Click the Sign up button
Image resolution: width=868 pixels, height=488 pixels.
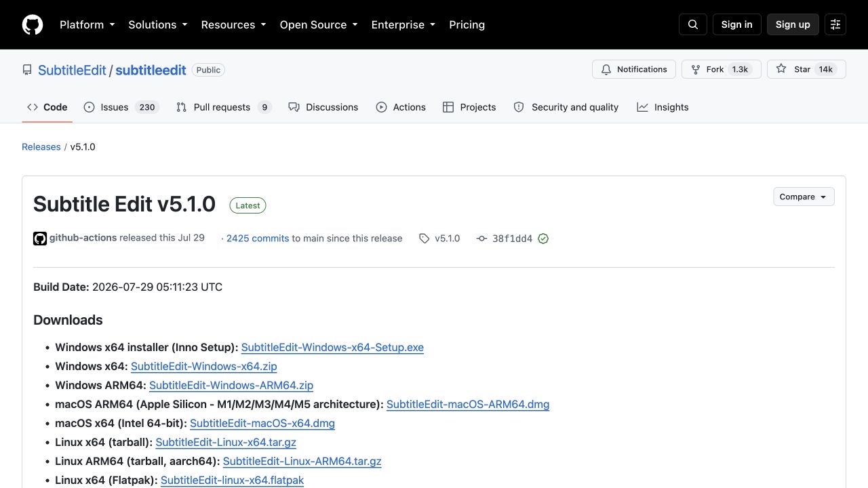click(793, 24)
